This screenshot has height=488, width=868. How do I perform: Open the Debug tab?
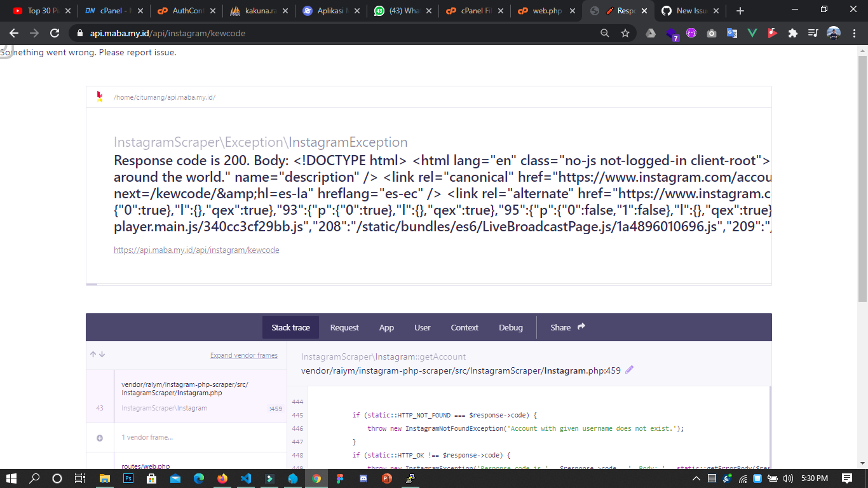[510, 327]
